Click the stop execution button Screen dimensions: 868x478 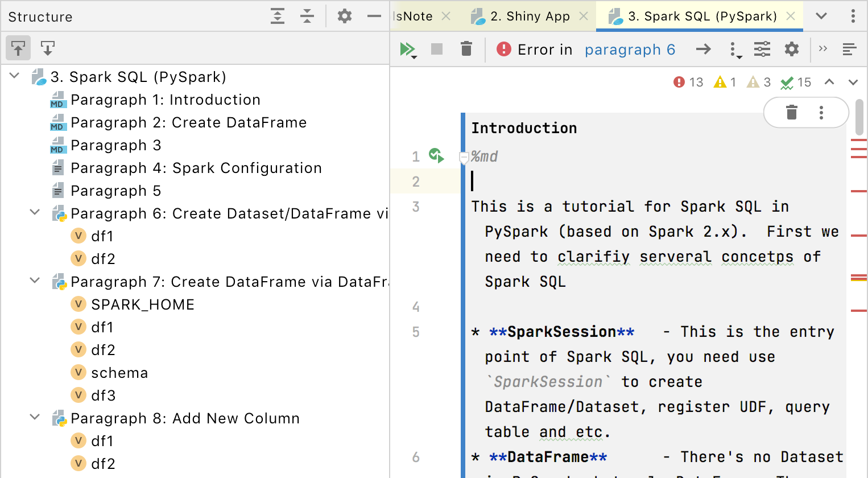pyautogui.click(x=437, y=50)
